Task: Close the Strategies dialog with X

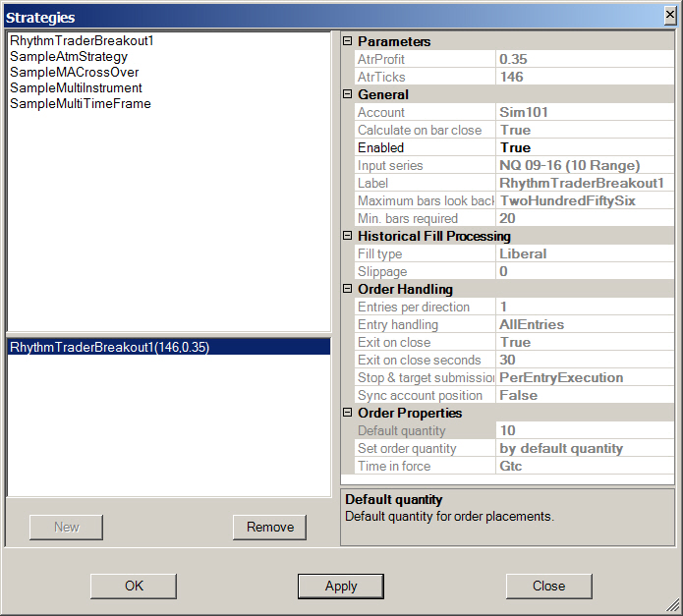Action: [x=670, y=16]
